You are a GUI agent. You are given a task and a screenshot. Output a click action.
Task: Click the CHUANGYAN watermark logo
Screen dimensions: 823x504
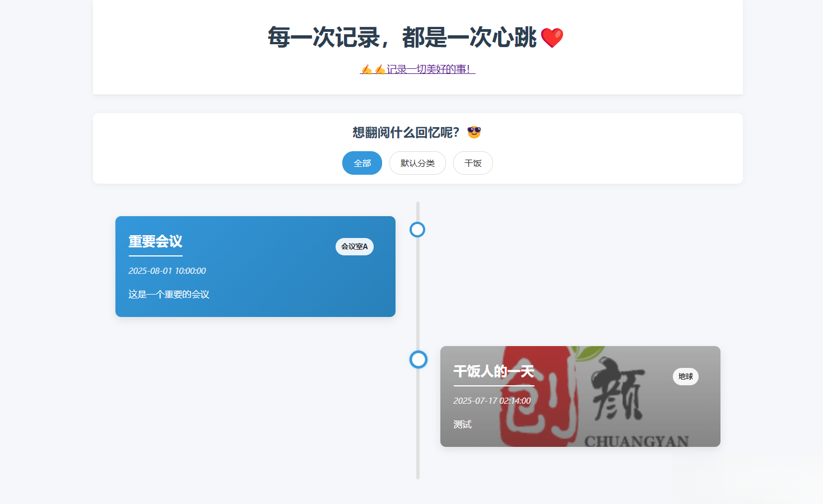pos(637,441)
